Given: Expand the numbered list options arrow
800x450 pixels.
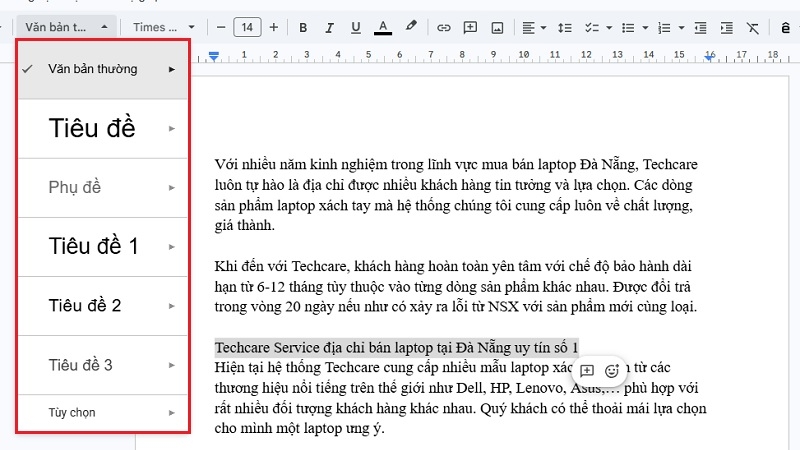Looking at the screenshot, I should (x=682, y=28).
